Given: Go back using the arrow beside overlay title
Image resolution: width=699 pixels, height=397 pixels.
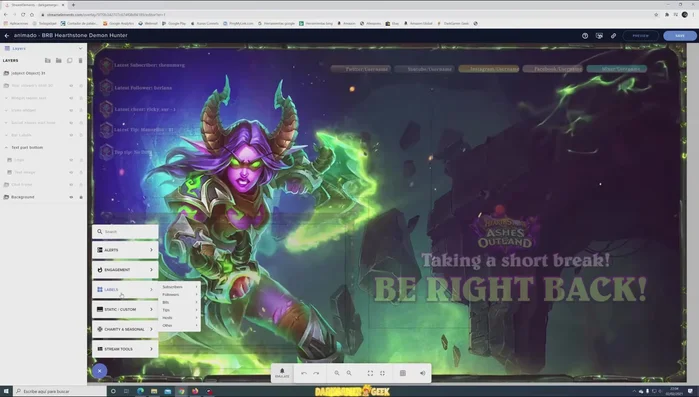Looking at the screenshot, I should (x=7, y=36).
